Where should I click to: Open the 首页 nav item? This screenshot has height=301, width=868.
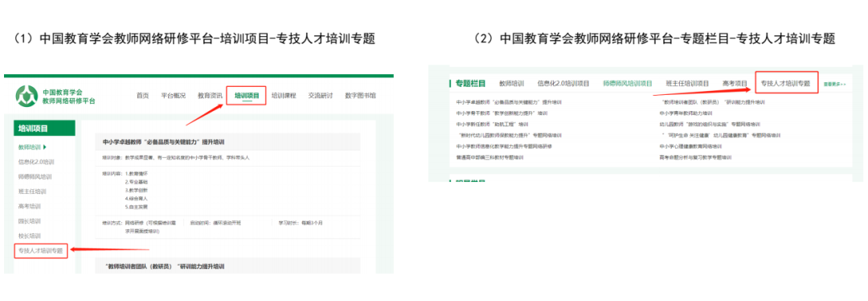[x=143, y=95]
